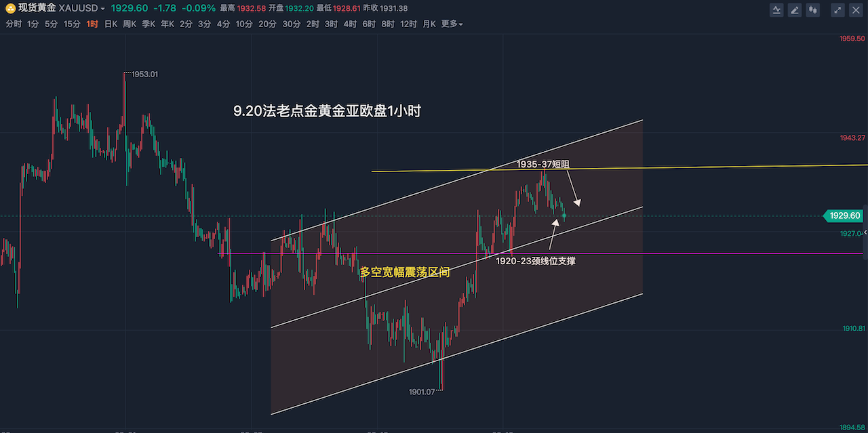This screenshot has height=433, width=868.
Task: Expand chart to fullscreen with arrows icon
Action: coord(838,9)
